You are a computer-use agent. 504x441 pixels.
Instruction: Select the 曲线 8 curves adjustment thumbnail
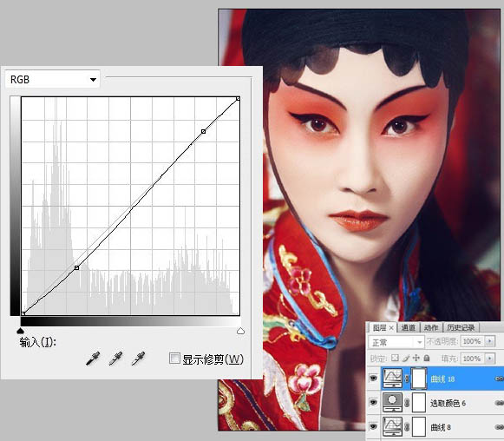click(x=392, y=426)
